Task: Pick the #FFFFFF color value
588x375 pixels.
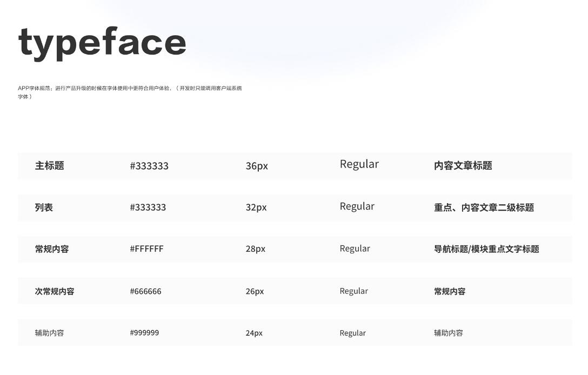Action: point(146,249)
